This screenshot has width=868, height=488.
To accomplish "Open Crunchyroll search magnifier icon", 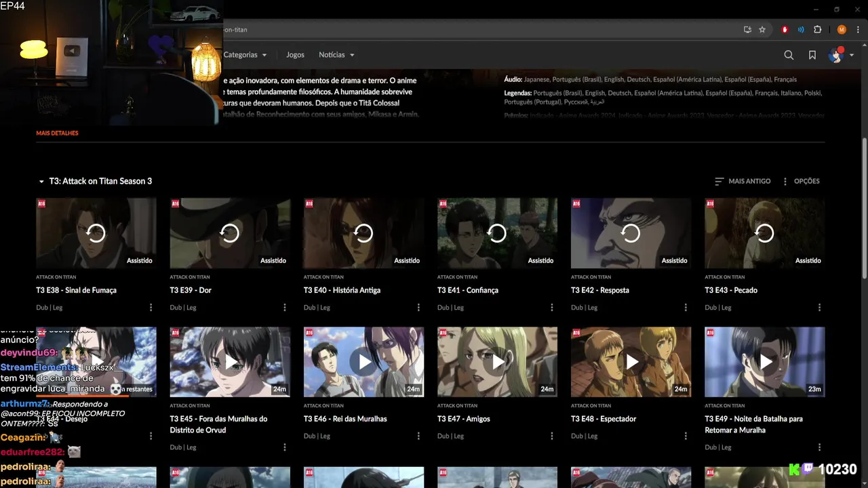I will pyautogui.click(x=789, y=55).
